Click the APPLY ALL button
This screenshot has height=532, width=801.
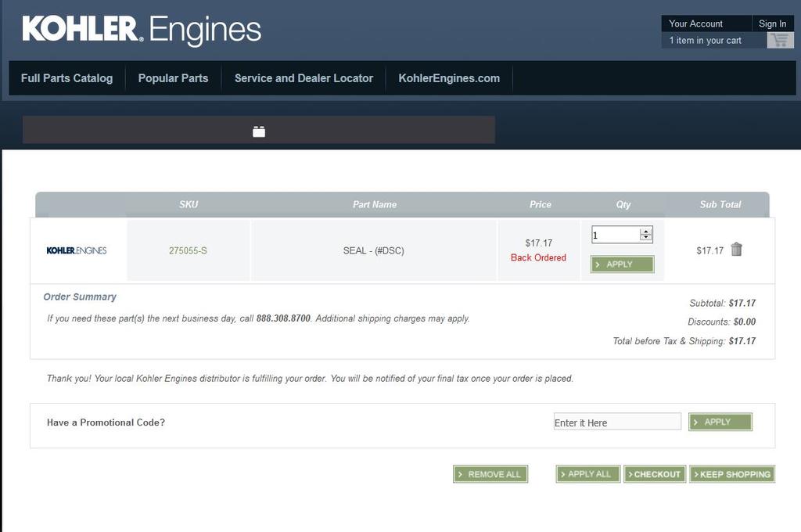click(588, 474)
